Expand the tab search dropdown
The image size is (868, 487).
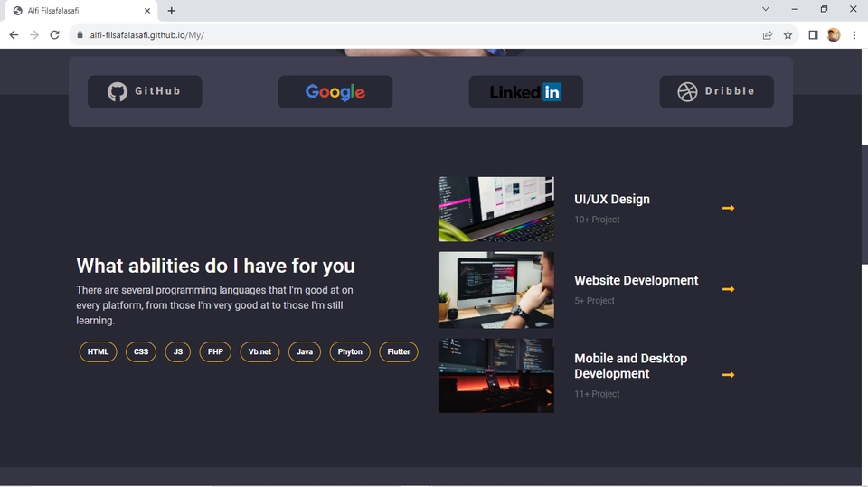[766, 9]
